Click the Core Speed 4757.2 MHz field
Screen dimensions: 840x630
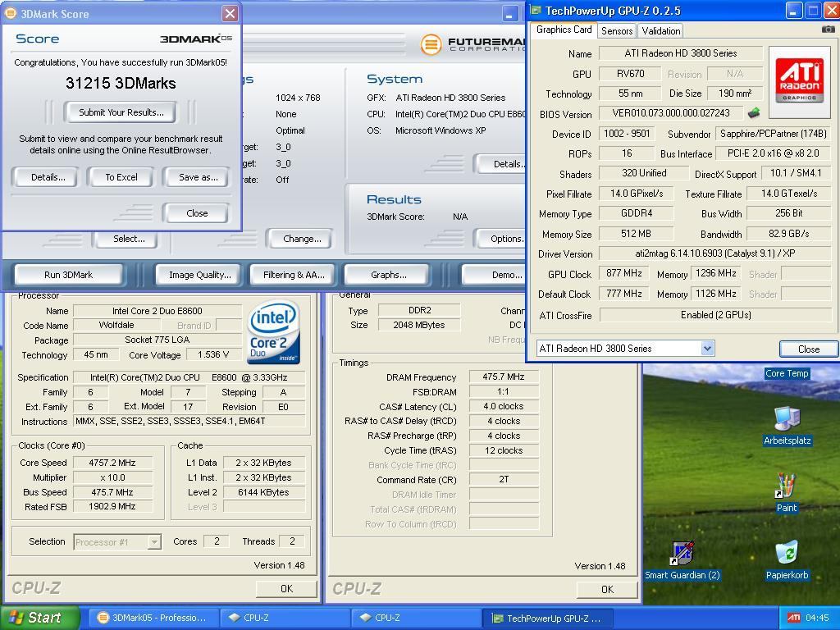point(113,463)
